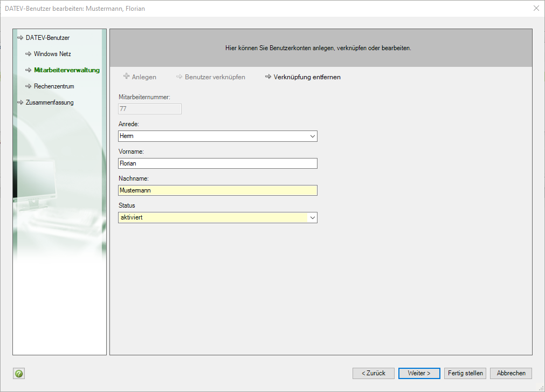Open the Status dropdown arrow
The image size is (545, 392).
click(x=313, y=217)
